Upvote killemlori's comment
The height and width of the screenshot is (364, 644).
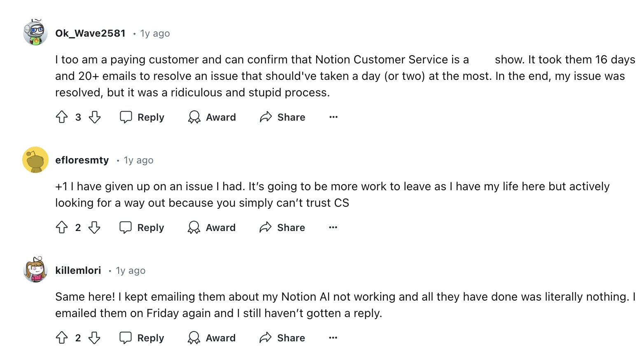[x=62, y=338]
